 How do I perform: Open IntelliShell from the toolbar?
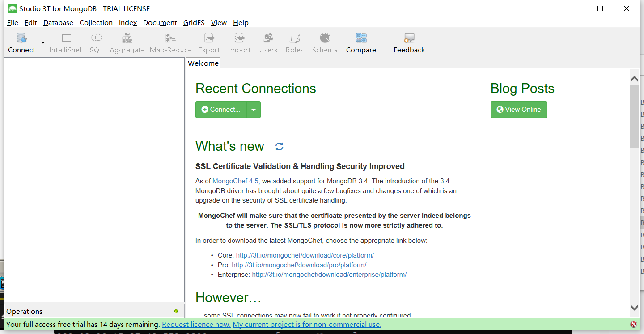pyautogui.click(x=66, y=43)
